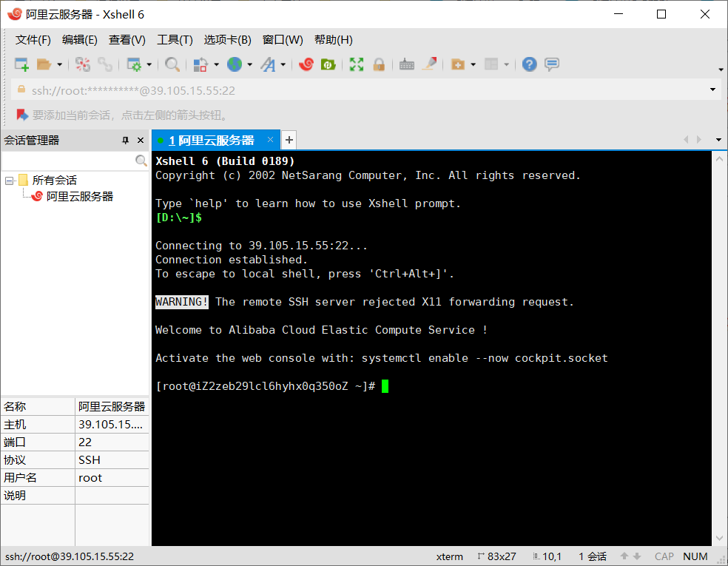Collapse the 所有会话 tree node
The width and height of the screenshot is (728, 566).
coord(9,181)
